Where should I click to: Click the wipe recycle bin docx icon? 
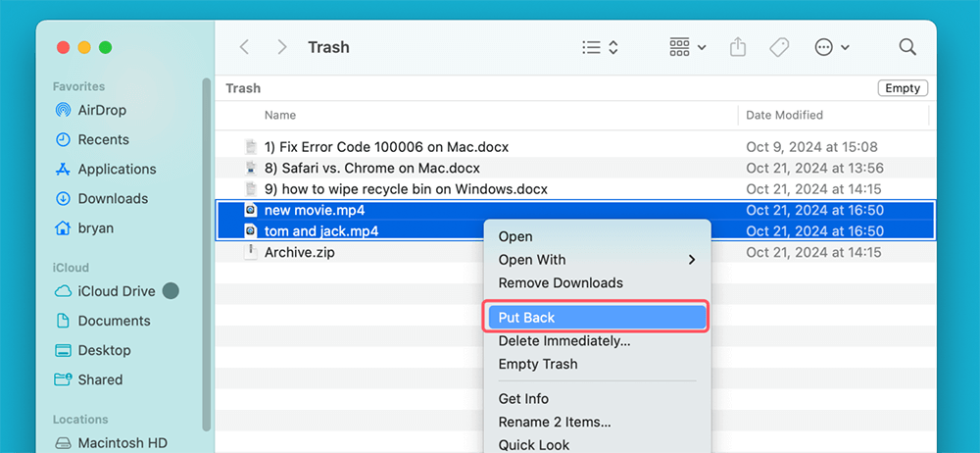click(x=251, y=188)
